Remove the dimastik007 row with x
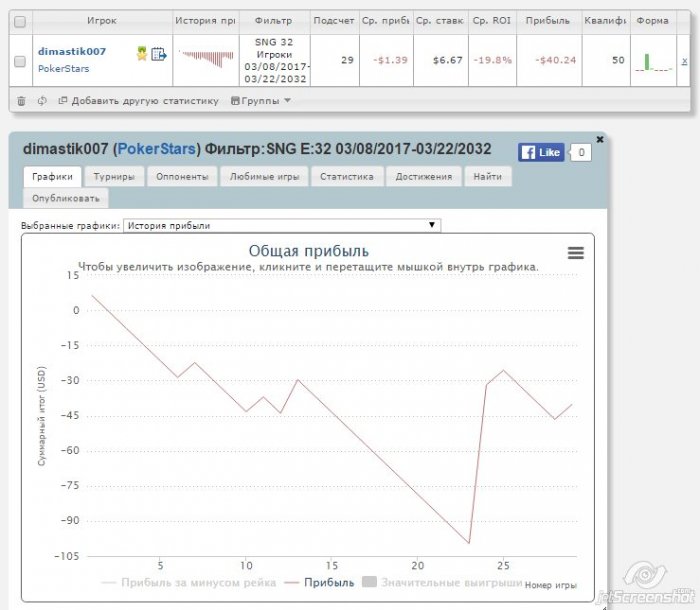Image resolution: width=700 pixels, height=610 pixels. (x=684, y=61)
